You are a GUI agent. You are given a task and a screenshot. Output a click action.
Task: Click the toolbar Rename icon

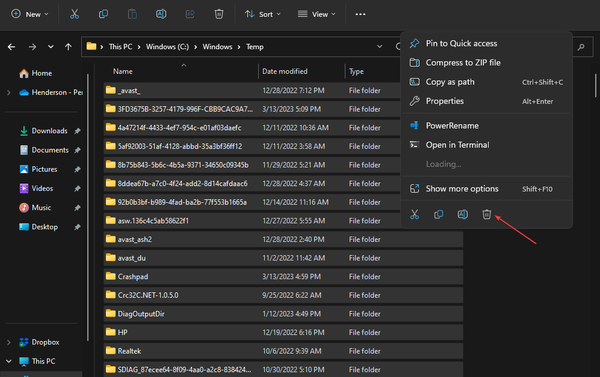(x=161, y=14)
